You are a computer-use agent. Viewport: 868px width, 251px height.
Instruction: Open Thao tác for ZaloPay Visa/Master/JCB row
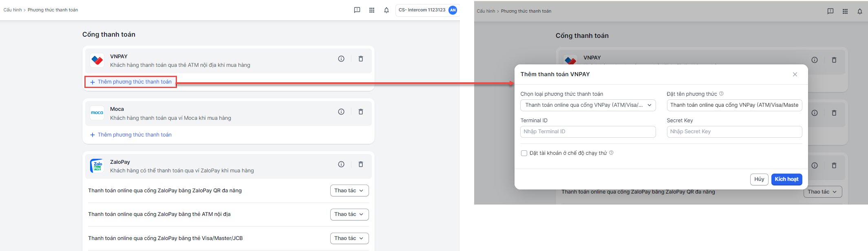pos(349,238)
